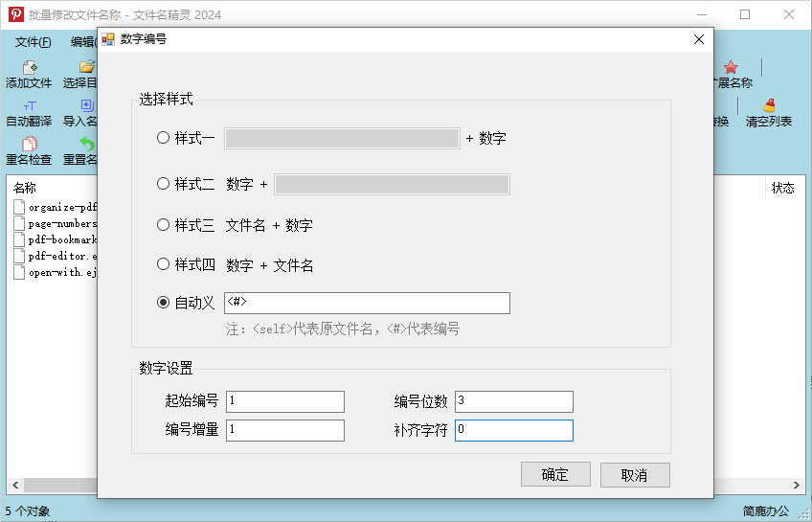Focus the 编号位数 input field
The height and width of the screenshot is (522, 812).
point(514,402)
